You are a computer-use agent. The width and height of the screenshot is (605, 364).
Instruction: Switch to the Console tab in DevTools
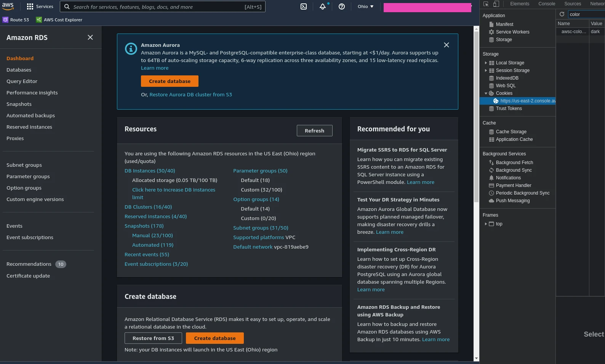click(547, 4)
